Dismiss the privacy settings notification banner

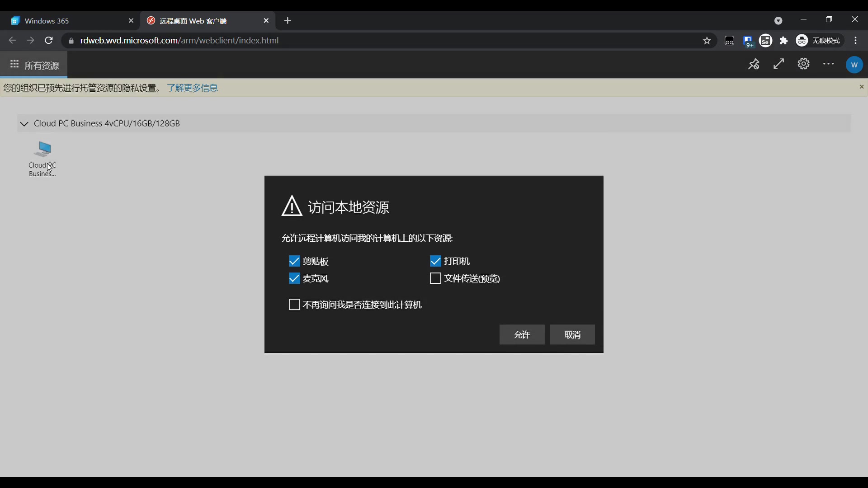pyautogui.click(x=861, y=87)
